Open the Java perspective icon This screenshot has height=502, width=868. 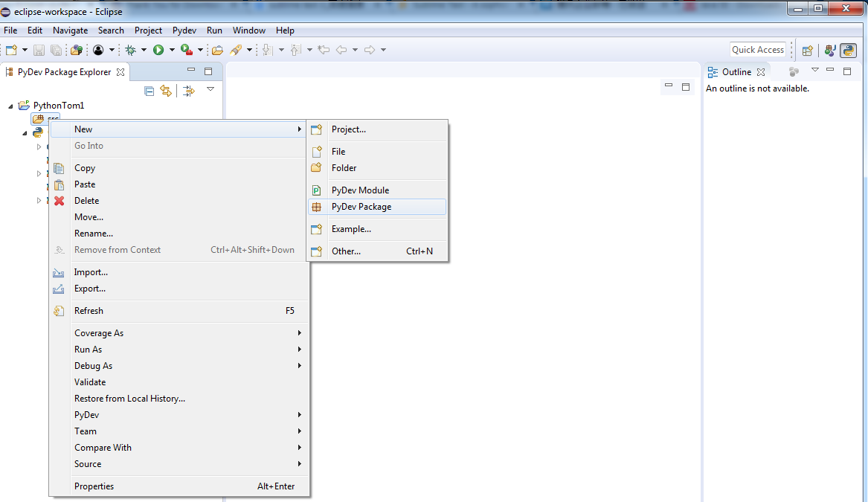pyautogui.click(x=830, y=51)
